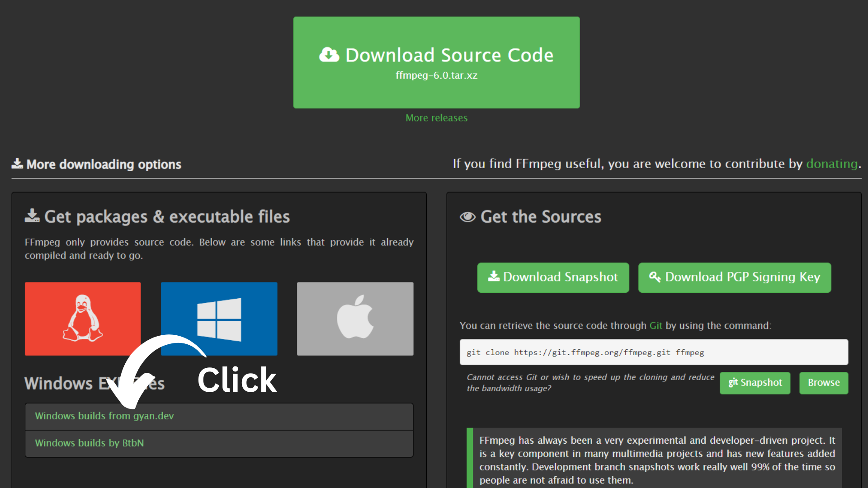Click the download icon on Download Snapshot button

pos(494,277)
